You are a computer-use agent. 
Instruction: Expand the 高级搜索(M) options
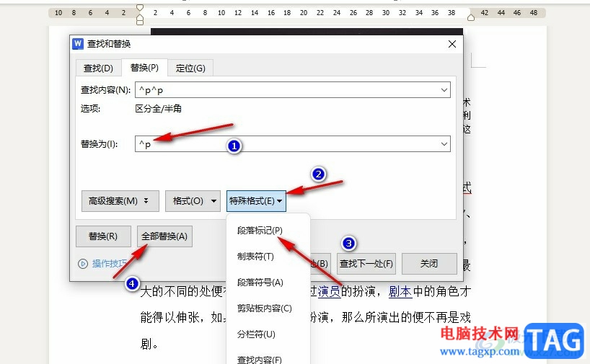click(x=120, y=201)
